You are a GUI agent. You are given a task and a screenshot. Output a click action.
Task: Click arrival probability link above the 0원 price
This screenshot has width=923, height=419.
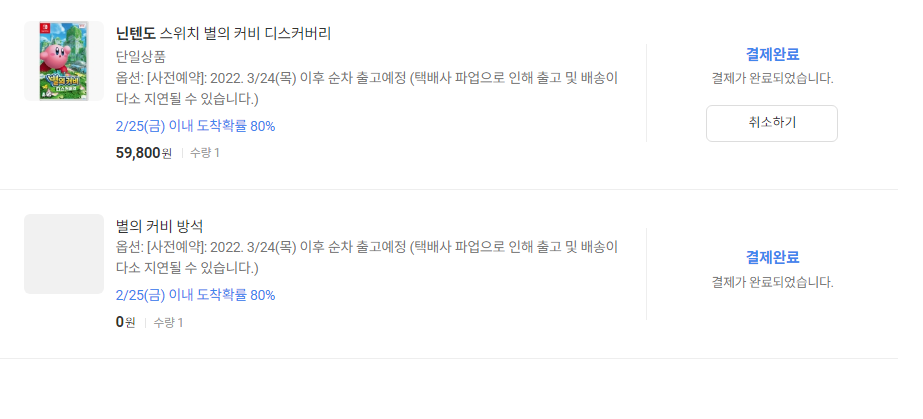[195, 295]
